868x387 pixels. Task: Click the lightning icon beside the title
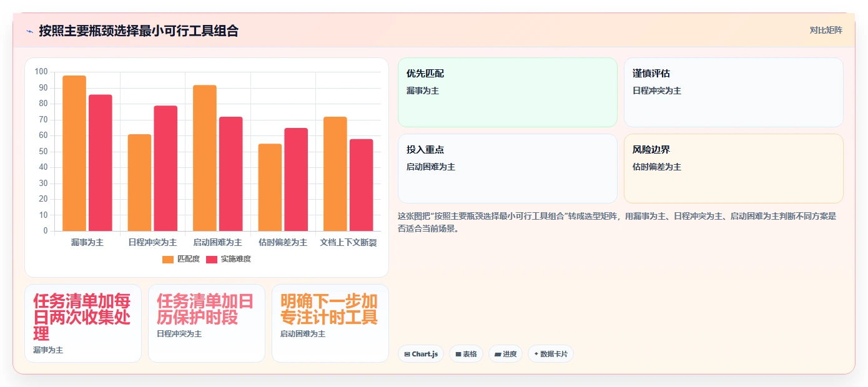29,31
